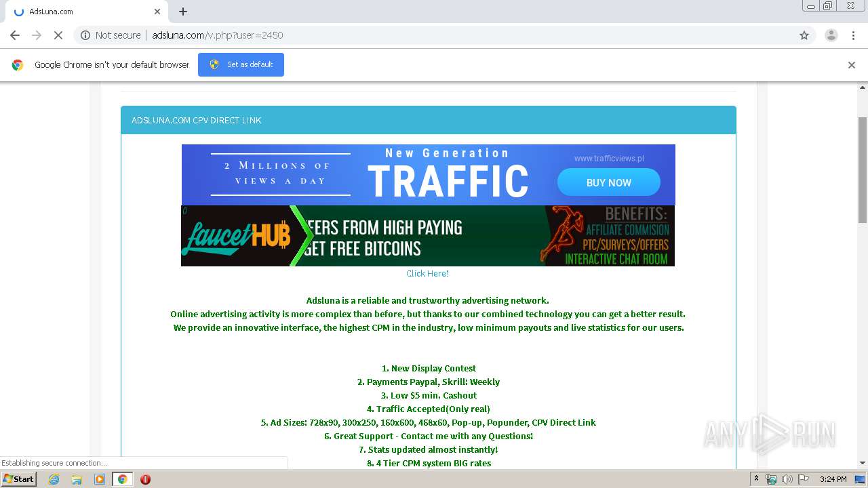The height and width of the screenshot is (488, 868).
Task: Stop loading the page
Action: pos(58,35)
